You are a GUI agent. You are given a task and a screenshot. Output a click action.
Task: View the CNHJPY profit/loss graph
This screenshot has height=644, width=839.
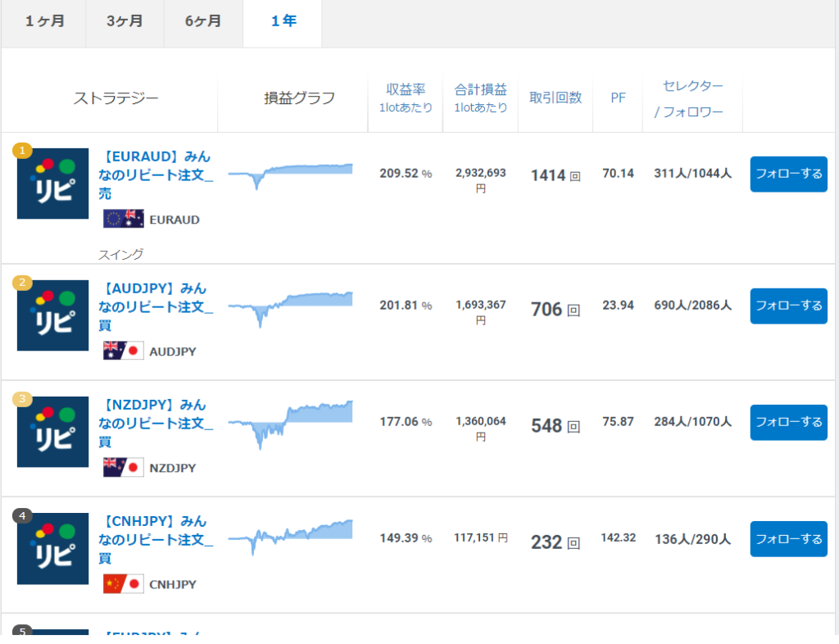click(291, 537)
